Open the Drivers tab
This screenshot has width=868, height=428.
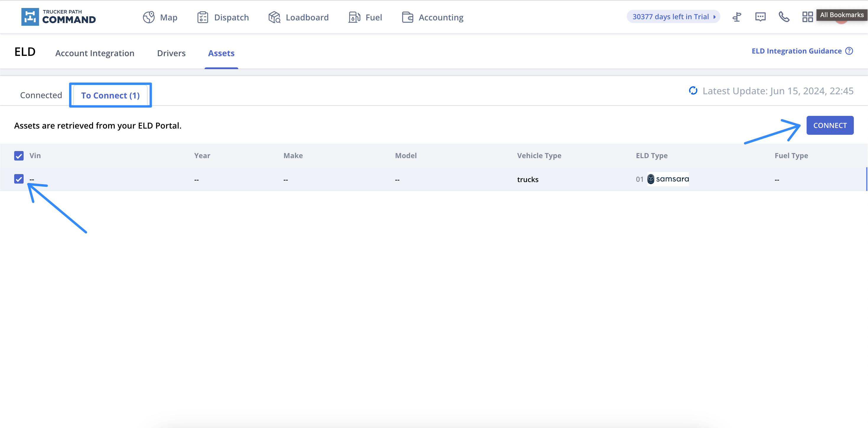tap(171, 53)
